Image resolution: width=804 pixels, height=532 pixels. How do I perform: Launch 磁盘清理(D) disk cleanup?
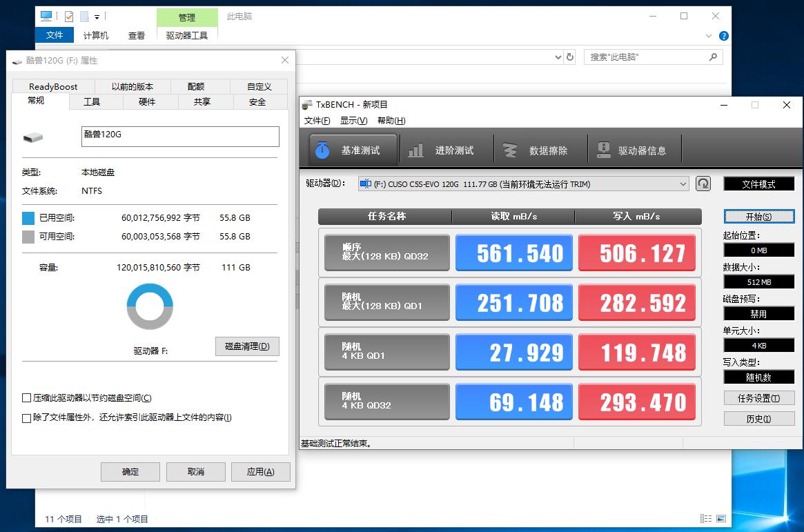(246, 346)
